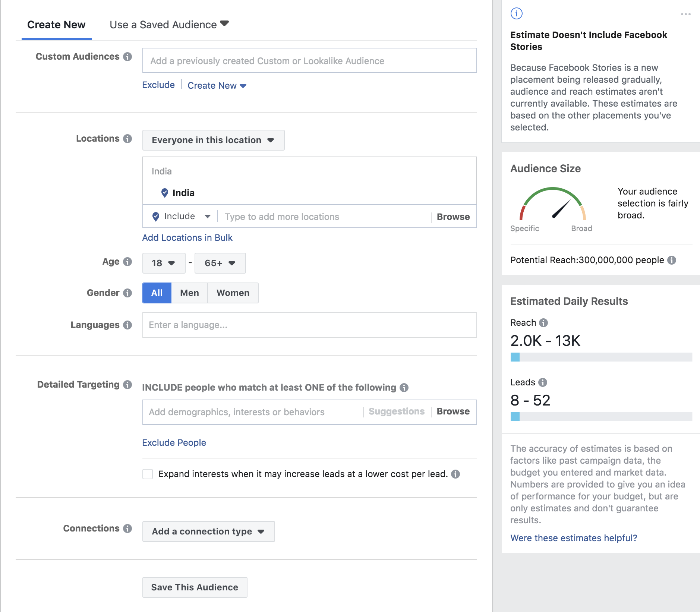Click the info icon beside Connections
Screen dimensions: 700x612
click(x=127, y=529)
